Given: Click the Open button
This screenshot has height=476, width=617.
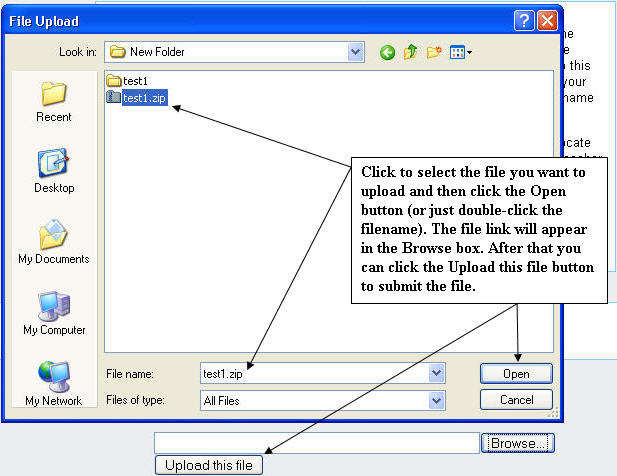Looking at the screenshot, I should (516, 373).
